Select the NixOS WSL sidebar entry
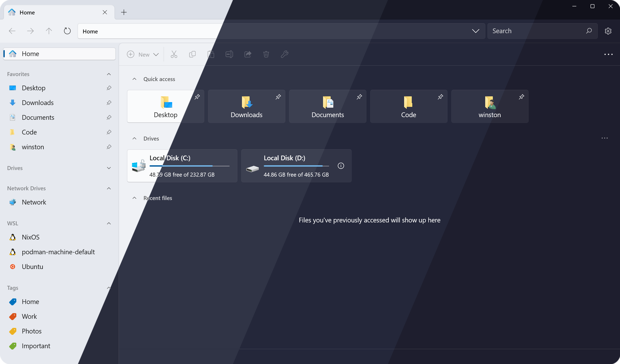Viewport: 620px width, 364px height. click(x=31, y=237)
